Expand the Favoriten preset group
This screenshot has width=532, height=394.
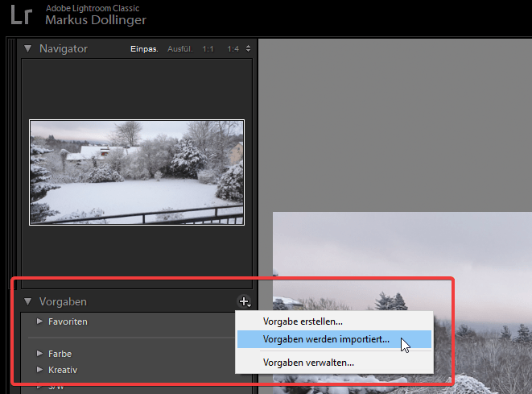click(39, 321)
